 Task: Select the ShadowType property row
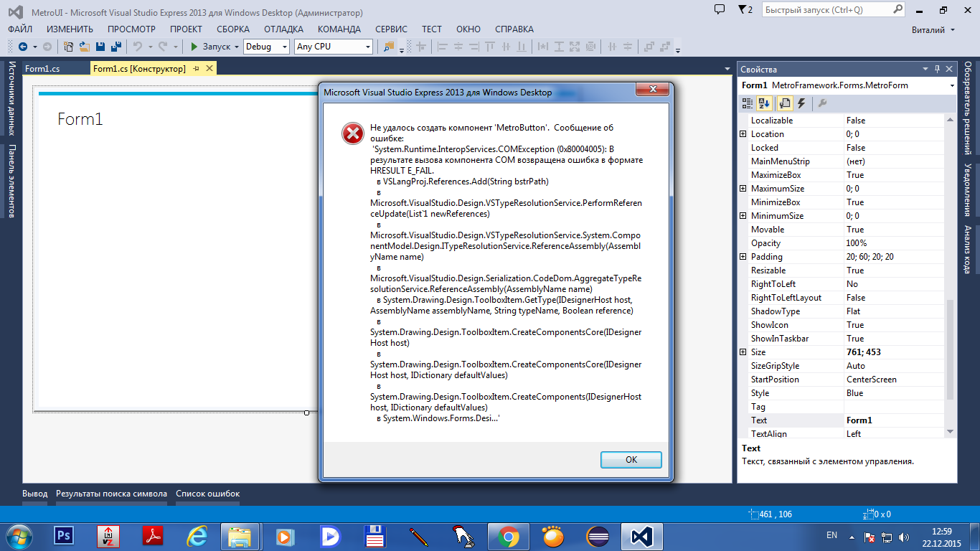(842, 311)
